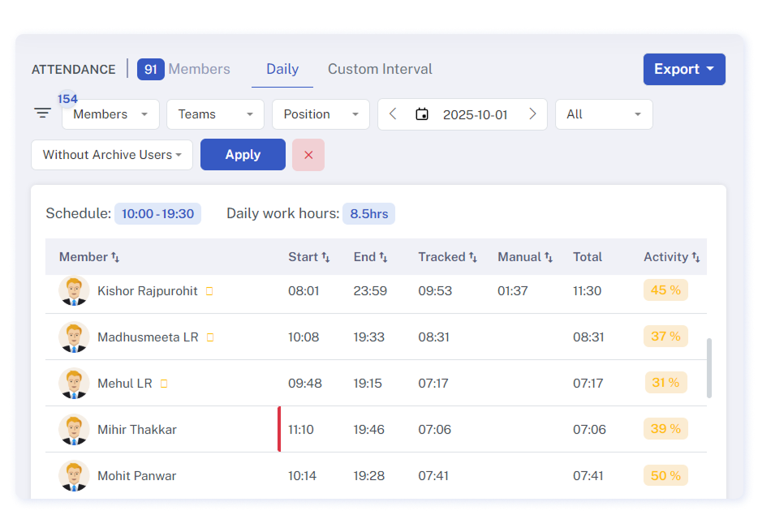The image size is (758, 532).
Task: Go to next date with right arrow
Action: pos(532,114)
